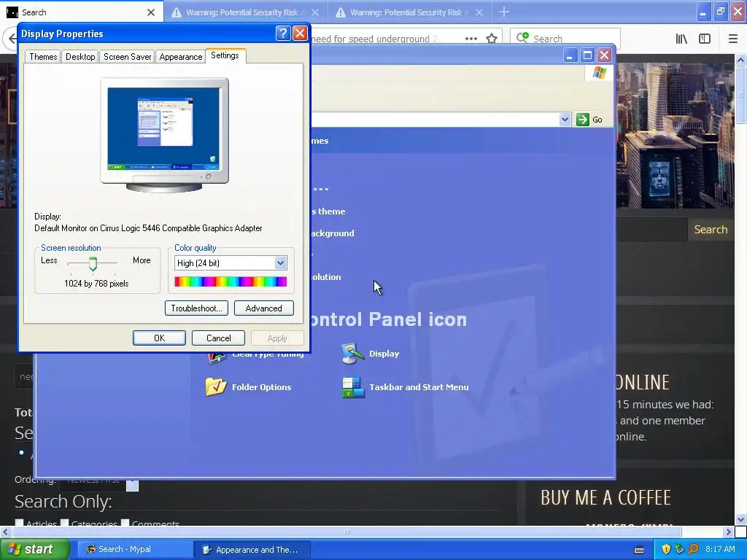Click the orange magnifier tray icon
Screen dimensions: 747x560
[694, 550]
